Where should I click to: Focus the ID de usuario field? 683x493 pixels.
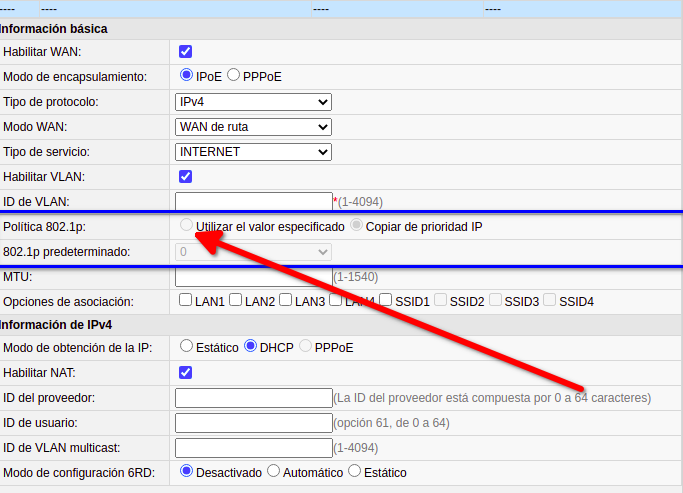pyautogui.click(x=253, y=423)
